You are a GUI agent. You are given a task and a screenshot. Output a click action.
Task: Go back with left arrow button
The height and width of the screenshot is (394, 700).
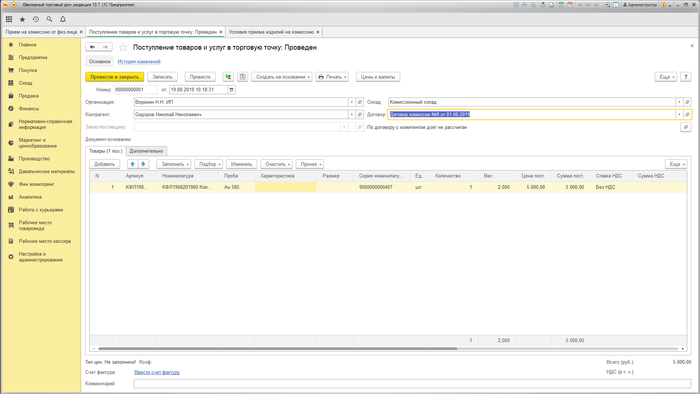92,47
